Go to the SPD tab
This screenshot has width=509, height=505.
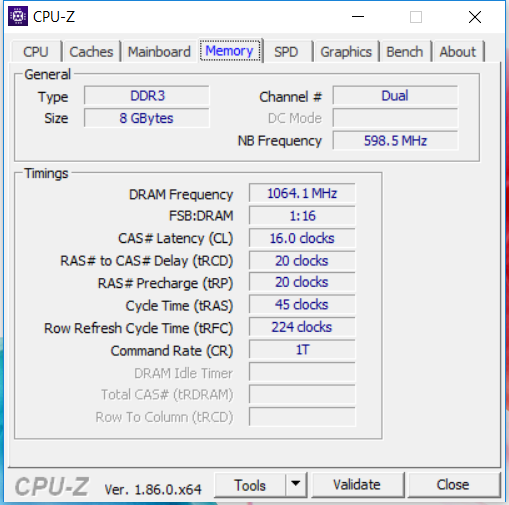[x=286, y=52]
